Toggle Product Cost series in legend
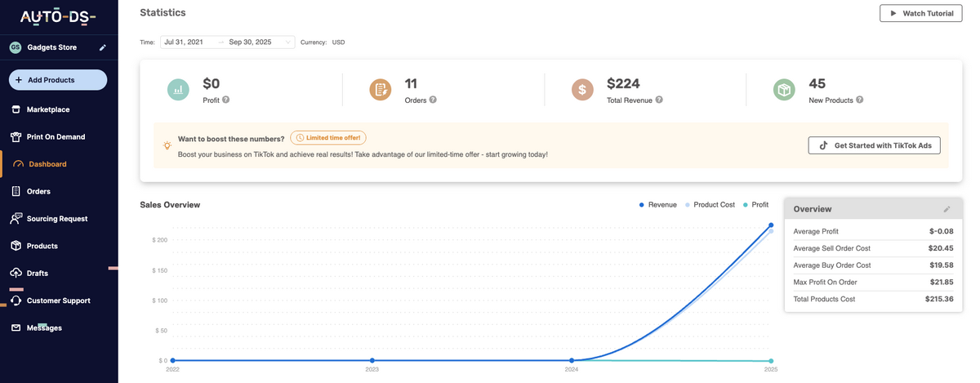 point(710,204)
